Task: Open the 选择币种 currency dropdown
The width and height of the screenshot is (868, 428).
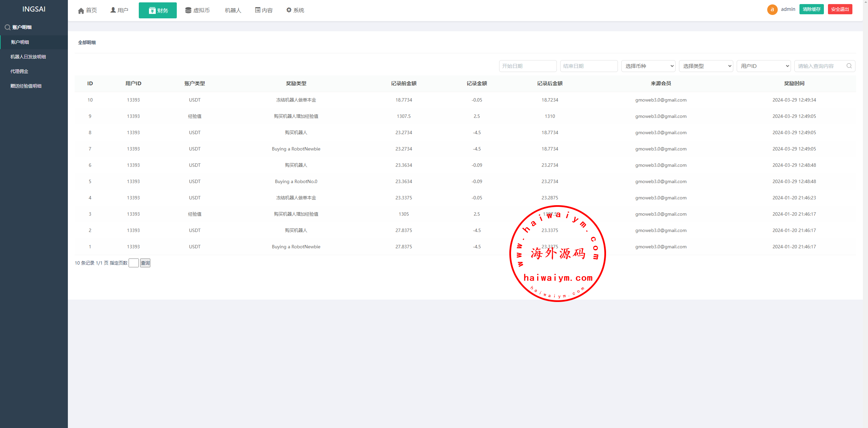Action: (648, 66)
